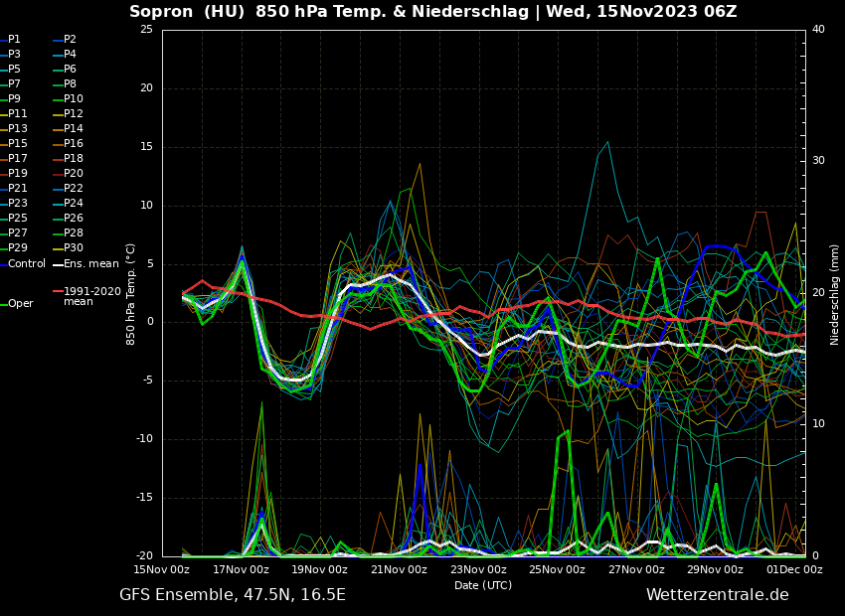Click the 27Nov 00z date tick
Image resolution: width=845 pixels, height=616 pixels.
(636, 569)
